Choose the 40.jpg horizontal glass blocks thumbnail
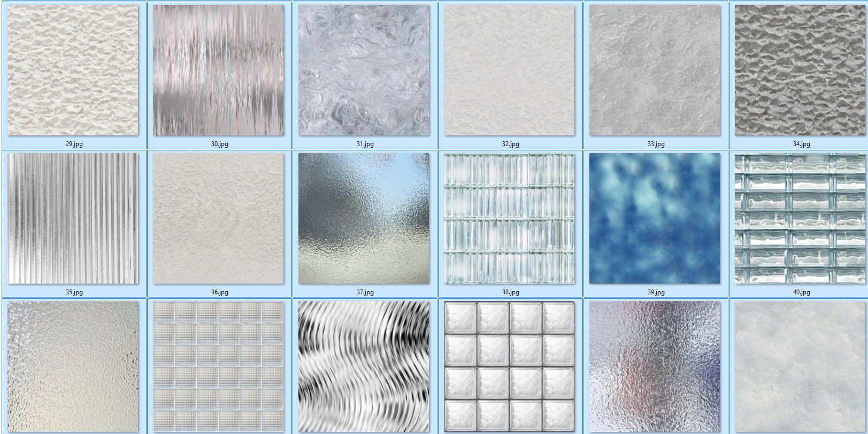This screenshot has height=434, width=868. click(x=801, y=218)
